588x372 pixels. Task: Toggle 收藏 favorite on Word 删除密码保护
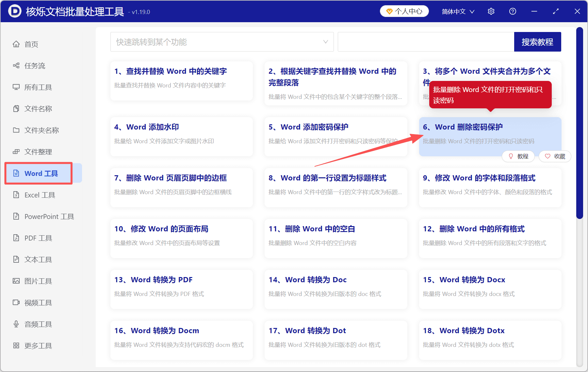pyautogui.click(x=554, y=156)
